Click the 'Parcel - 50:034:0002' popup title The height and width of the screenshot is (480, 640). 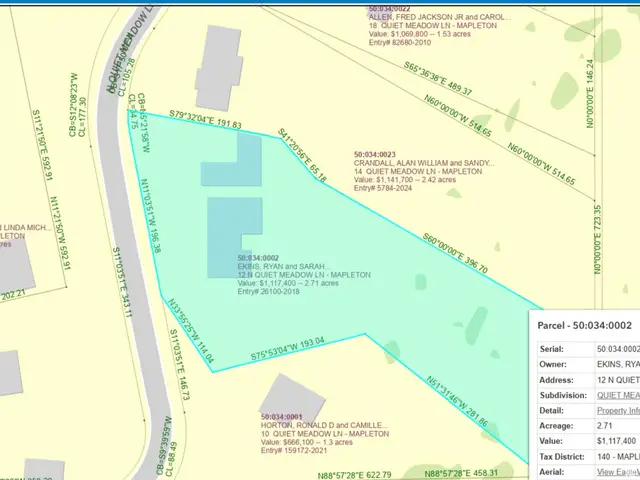pyautogui.click(x=584, y=325)
